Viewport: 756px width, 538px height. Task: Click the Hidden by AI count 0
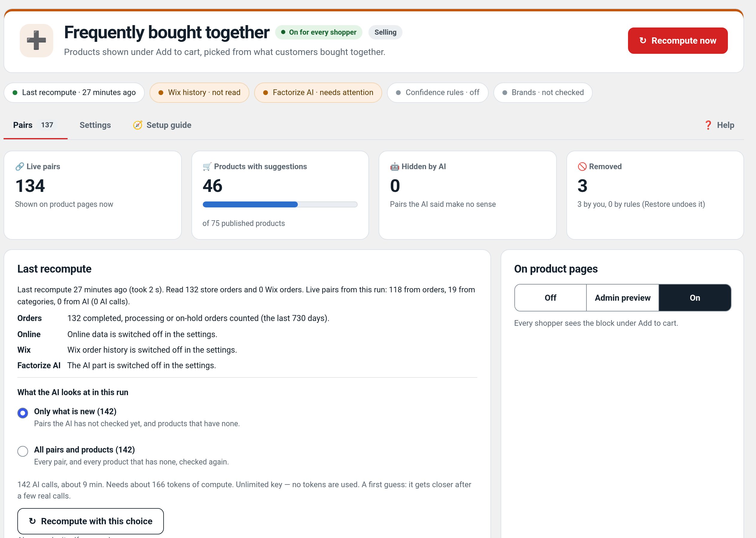tap(395, 186)
